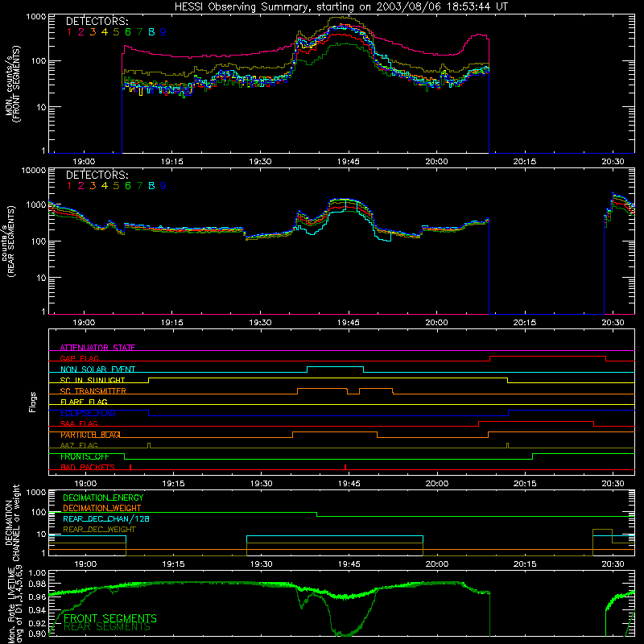This screenshot has height=644, width=644.
Task: Click the SC_TRANSMITTER flag label
Action: [x=93, y=391]
